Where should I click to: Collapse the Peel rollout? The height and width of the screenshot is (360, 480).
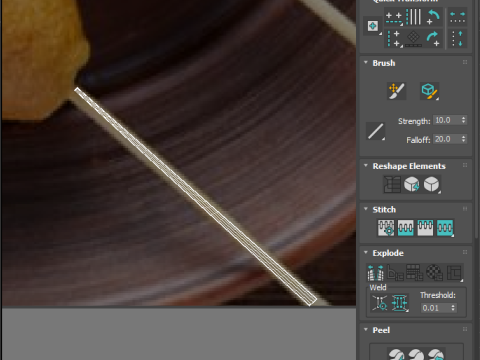tap(366, 329)
